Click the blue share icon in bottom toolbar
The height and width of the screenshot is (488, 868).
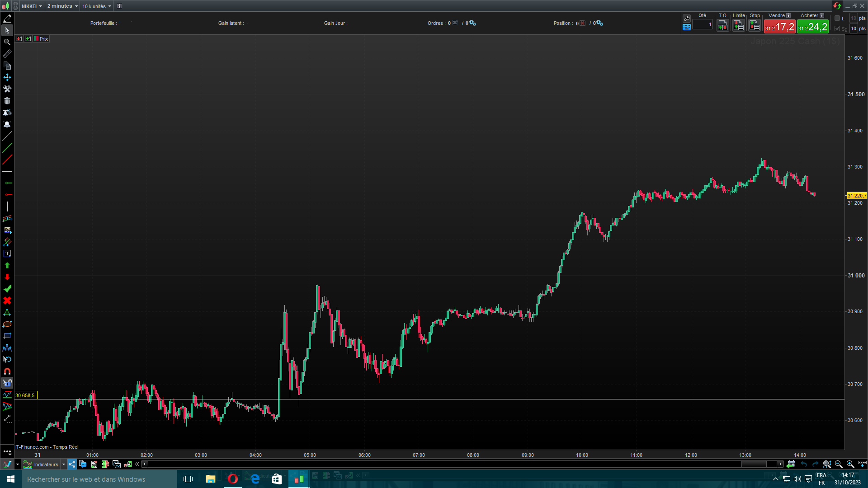coord(72,464)
